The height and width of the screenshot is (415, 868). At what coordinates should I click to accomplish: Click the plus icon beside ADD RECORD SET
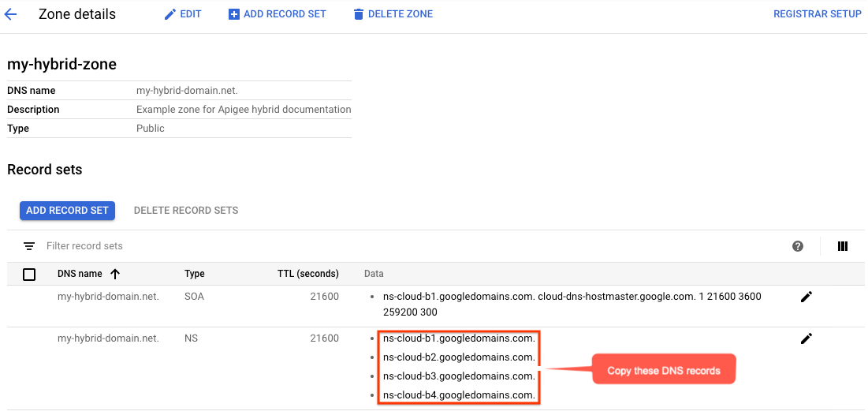pos(234,14)
